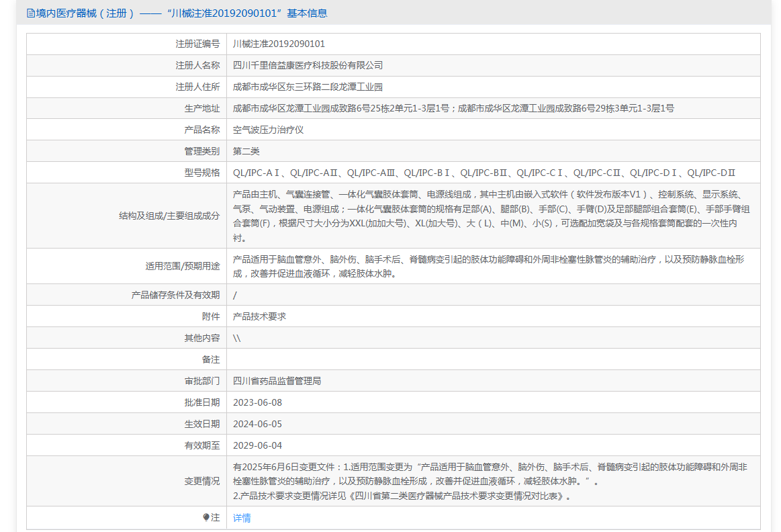The width and height of the screenshot is (781, 532).
Task: Click the 有效期至 label cell
Action: click(126, 445)
